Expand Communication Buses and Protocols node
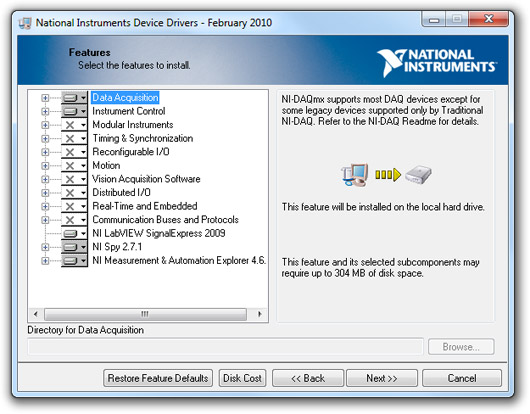 pos(45,220)
